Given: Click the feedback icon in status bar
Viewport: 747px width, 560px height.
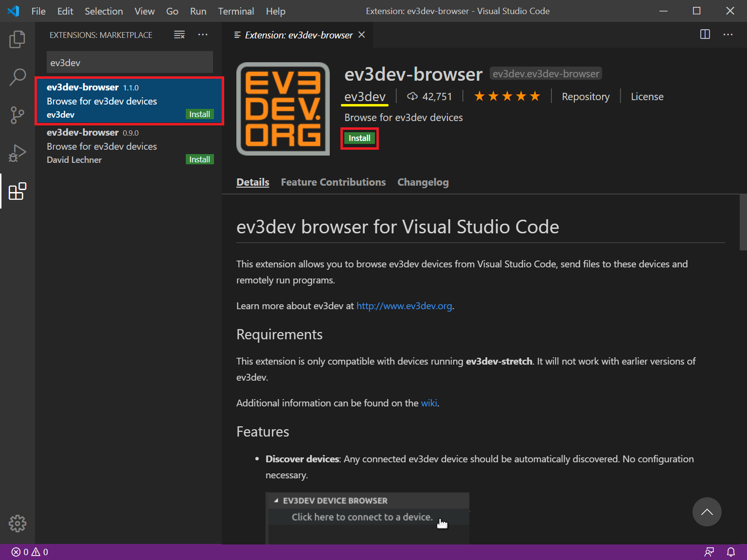Looking at the screenshot, I should 710,552.
